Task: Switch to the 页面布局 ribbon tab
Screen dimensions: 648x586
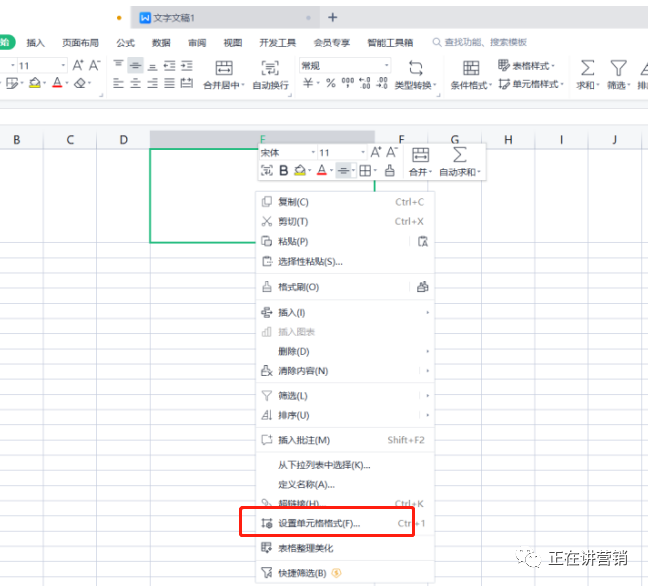Action: pyautogui.click(x=80, y=43)
